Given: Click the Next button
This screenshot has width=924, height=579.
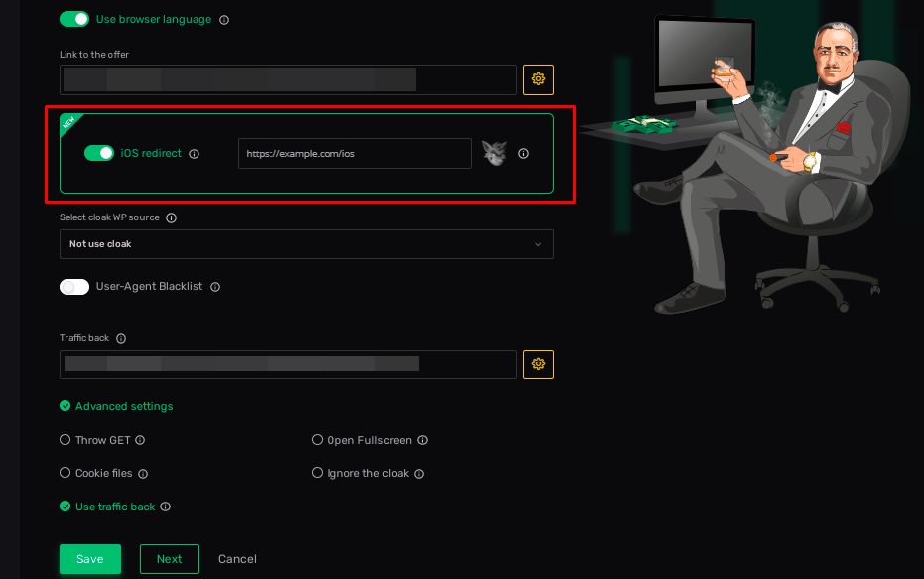Looking at the screenshot, I should point(169,559).
